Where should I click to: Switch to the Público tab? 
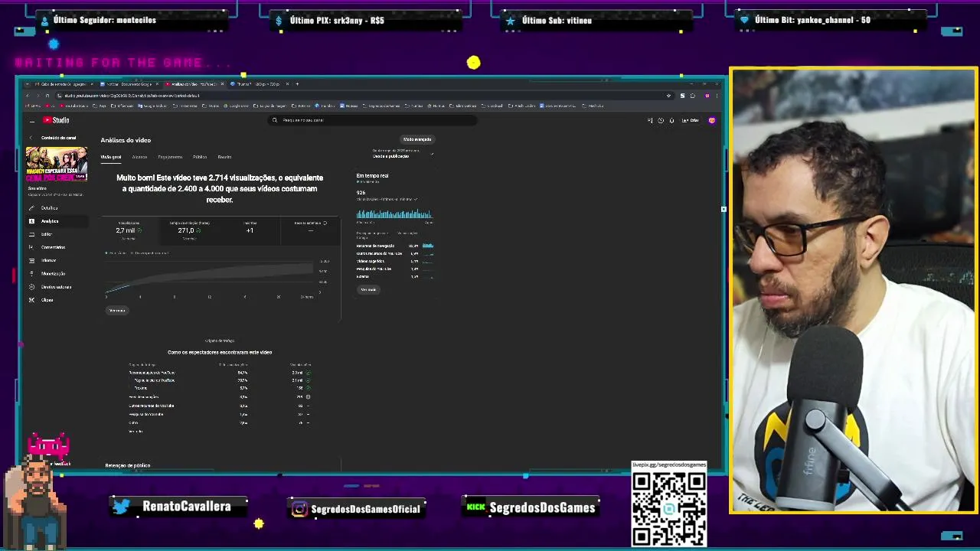coord(200,157)
